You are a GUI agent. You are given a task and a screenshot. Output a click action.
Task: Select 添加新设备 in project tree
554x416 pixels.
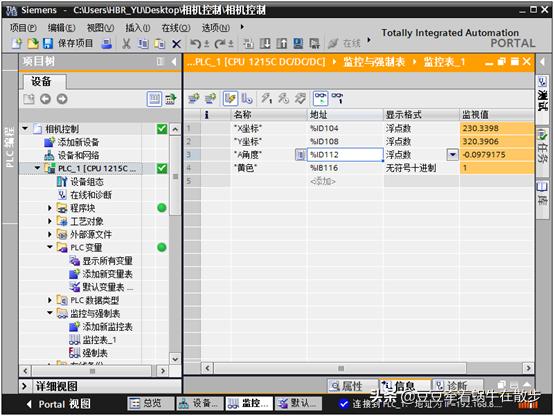(72, 142)
